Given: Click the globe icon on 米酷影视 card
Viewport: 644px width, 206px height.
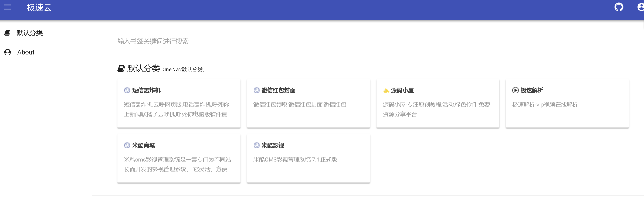Looking at the screenshot, I should click(256, 146).
